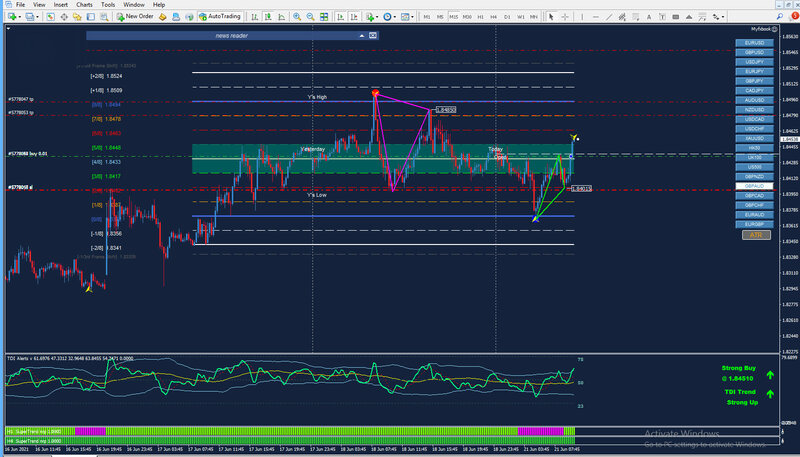Toggle the AutoTrading button
Viewport: 800px width, 457px height.
pos(219,17)
